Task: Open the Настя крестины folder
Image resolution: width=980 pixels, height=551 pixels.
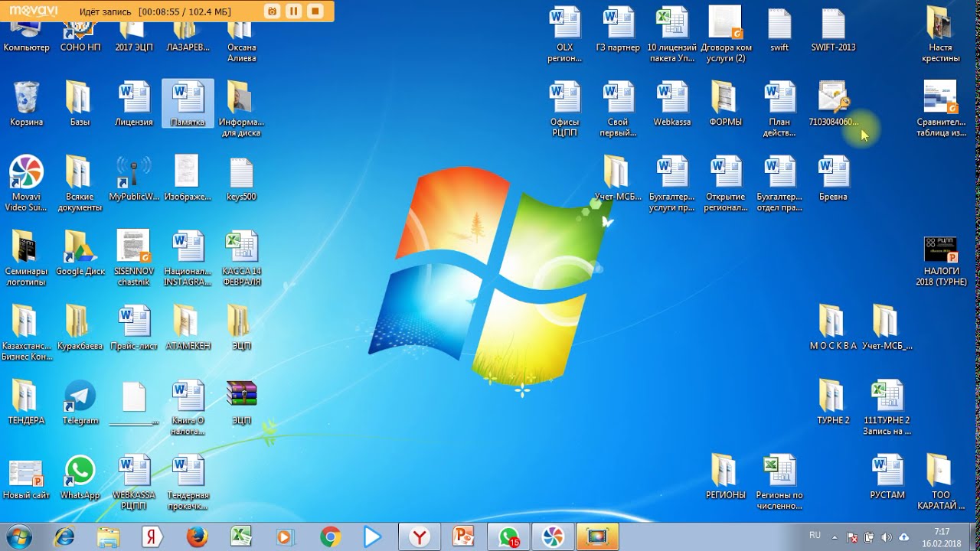Action: click(x=940, y=34)
